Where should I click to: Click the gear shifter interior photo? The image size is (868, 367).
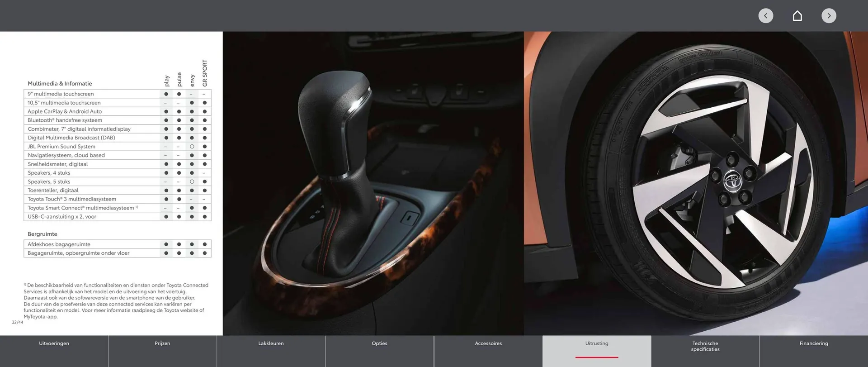tap(373, 183)
